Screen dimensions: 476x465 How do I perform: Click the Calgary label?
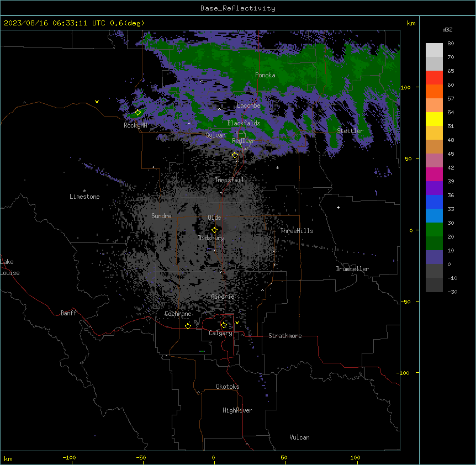coord(221,333)
